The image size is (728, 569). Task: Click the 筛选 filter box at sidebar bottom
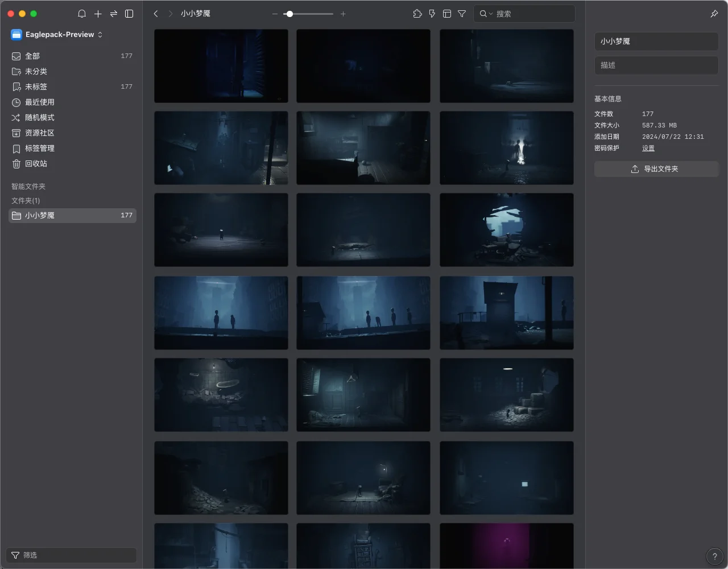click(x=72, y=555)
